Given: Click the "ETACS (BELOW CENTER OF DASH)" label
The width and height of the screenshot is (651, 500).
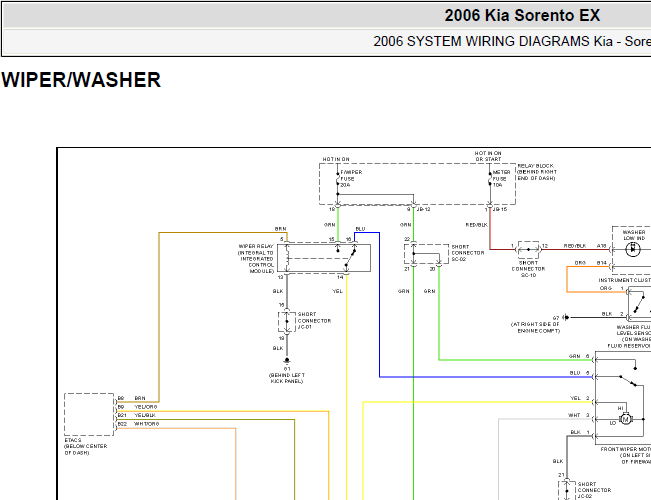Looking at the screenshot, I should point(86,446).
